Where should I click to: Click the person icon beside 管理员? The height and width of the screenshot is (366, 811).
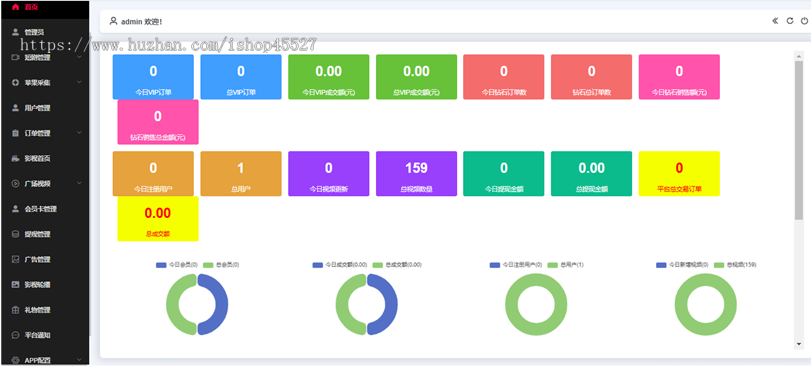click(x=15, y=32)
